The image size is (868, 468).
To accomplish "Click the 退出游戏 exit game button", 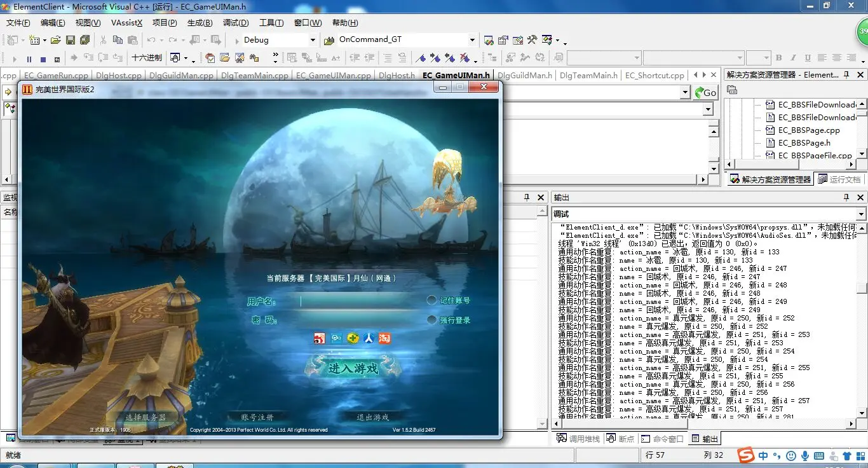I will [x=373, y=418].
